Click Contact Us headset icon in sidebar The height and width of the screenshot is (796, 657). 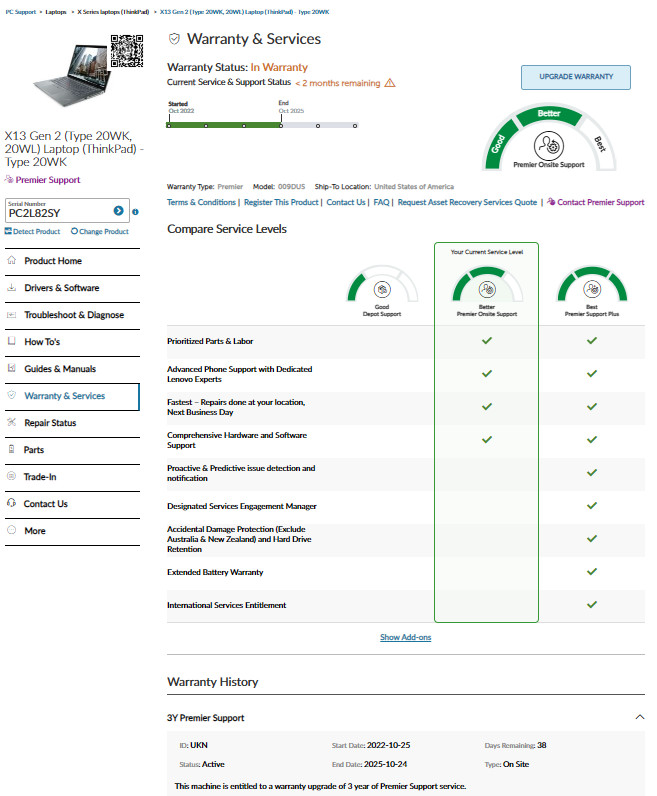pyautogui.click(x=12, y=503)
